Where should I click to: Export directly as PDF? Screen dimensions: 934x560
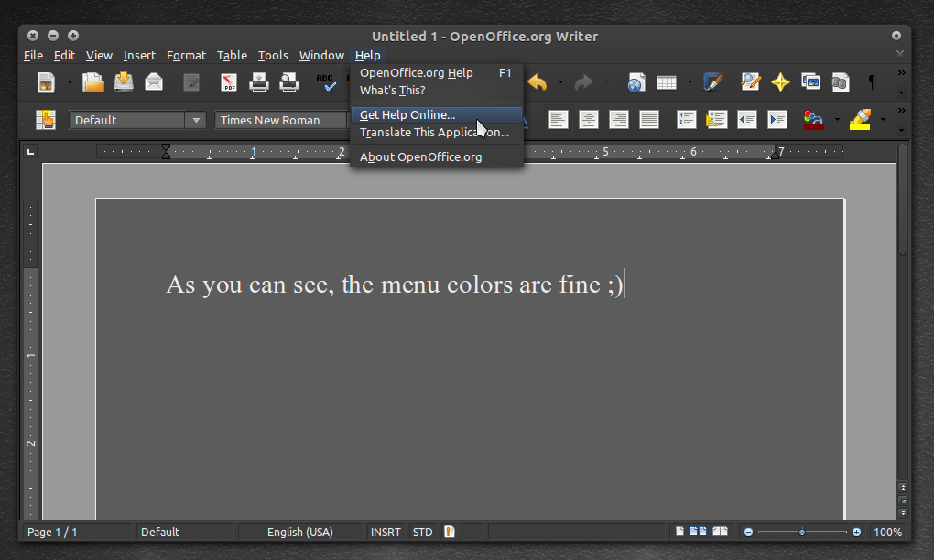tap(229, 82)
